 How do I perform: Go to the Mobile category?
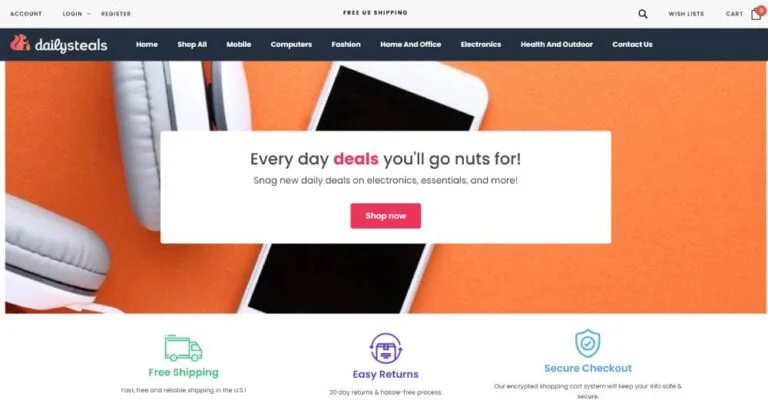[239, 45]
